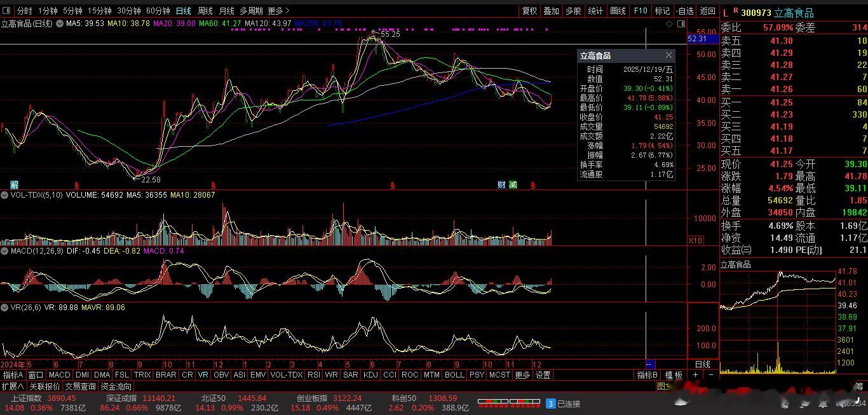Open the 更多 indicators list in bottom bar
Screen dimensions: 868x415
point(522,375)
